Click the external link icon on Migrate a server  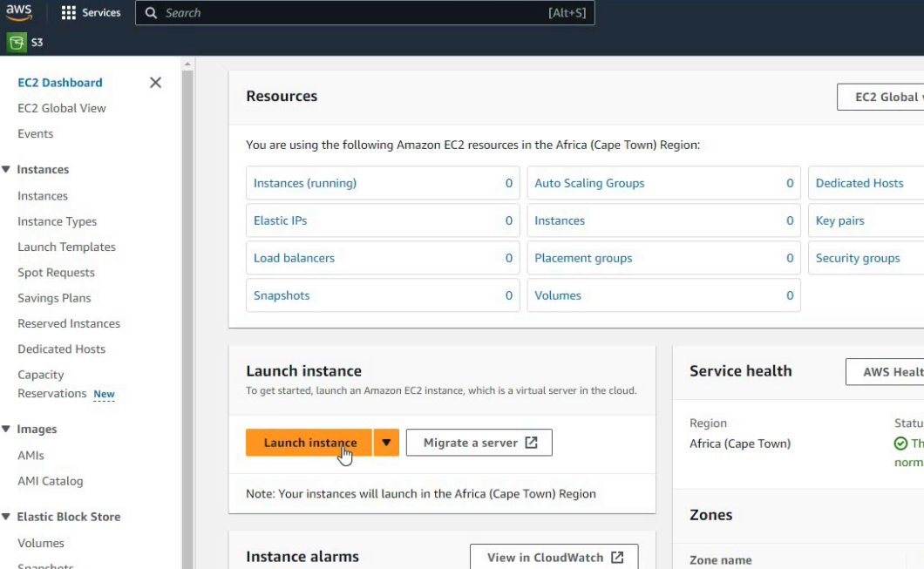[531, 443]
